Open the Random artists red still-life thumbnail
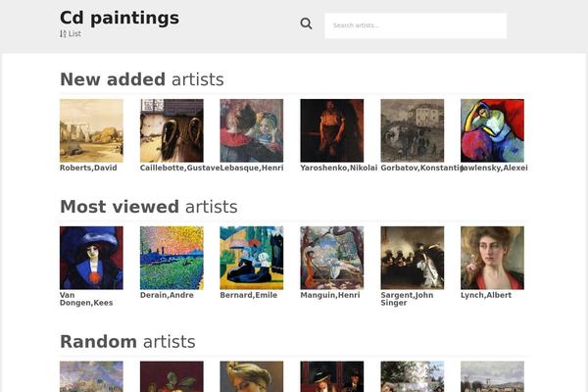Viewport: 588px width, 392px height. (171, 376)
